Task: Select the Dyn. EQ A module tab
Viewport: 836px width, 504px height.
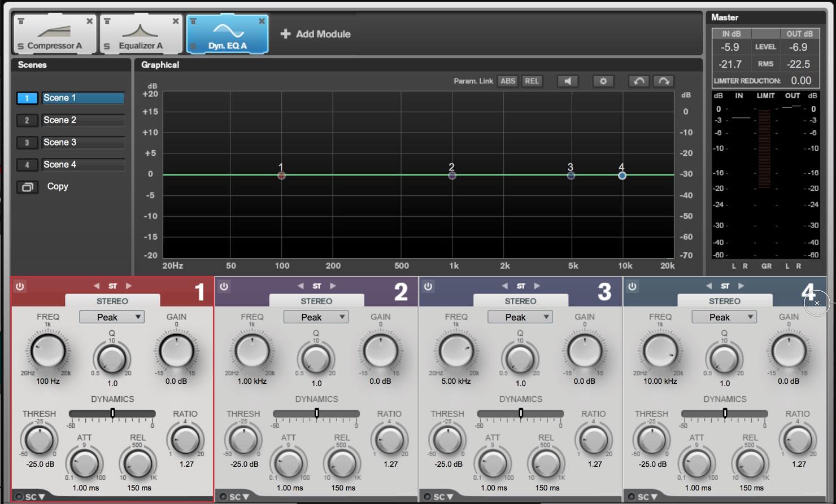Action: pyautogui.click(x=227, y=34)
